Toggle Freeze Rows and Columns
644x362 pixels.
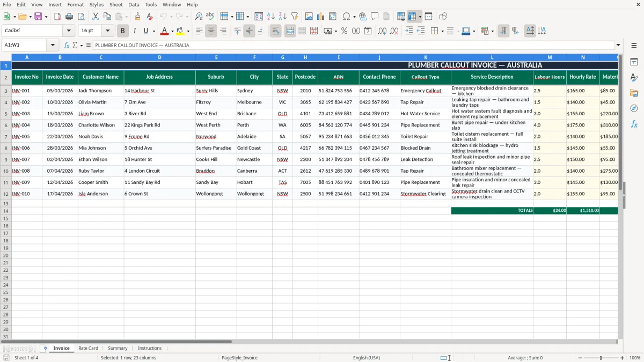coord(412,17)
